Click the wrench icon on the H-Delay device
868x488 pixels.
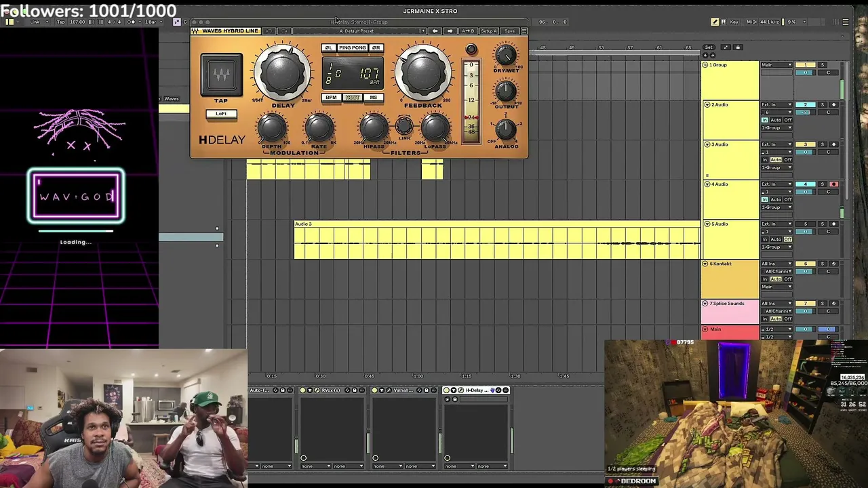462,390
